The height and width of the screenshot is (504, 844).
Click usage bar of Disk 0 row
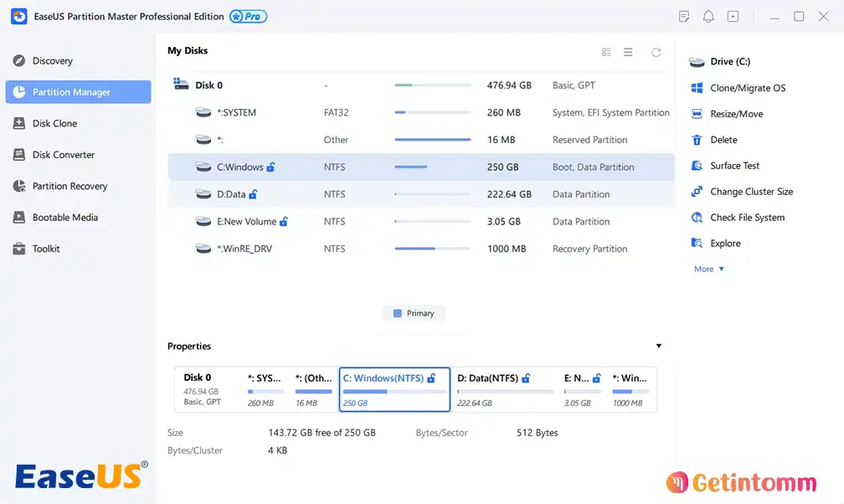click(432, 85)
